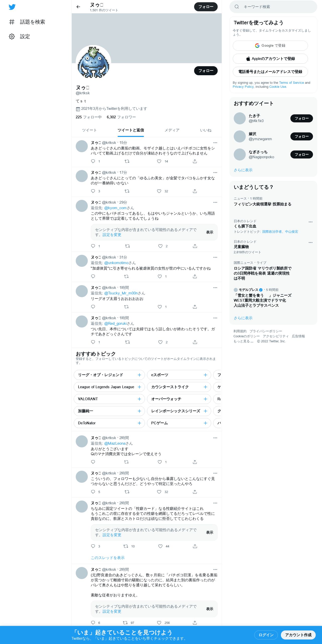Image resolution: width=322 pixels, height=644 pixels.
Task: Share the reply to @Tsucky_Mr_m00n
Action: (195, 307)
